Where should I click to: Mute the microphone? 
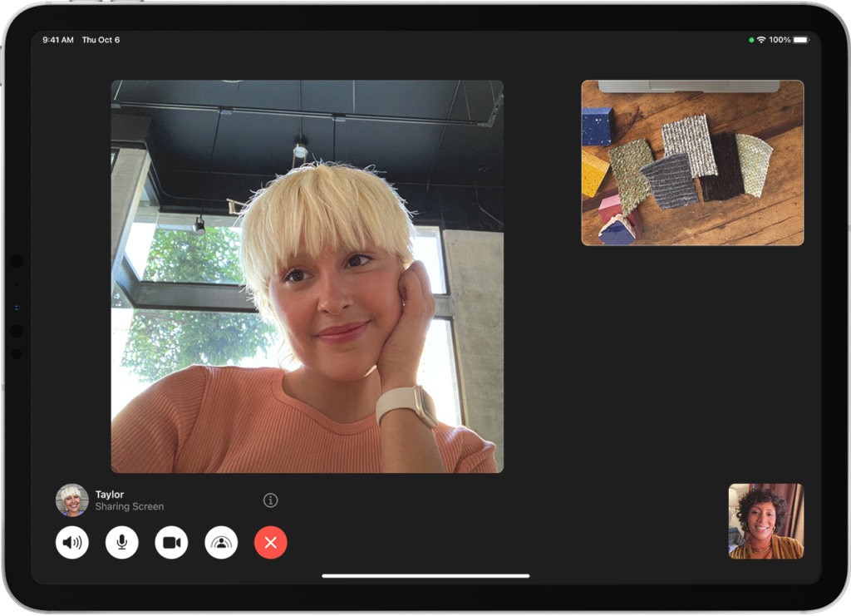(121, 543)
